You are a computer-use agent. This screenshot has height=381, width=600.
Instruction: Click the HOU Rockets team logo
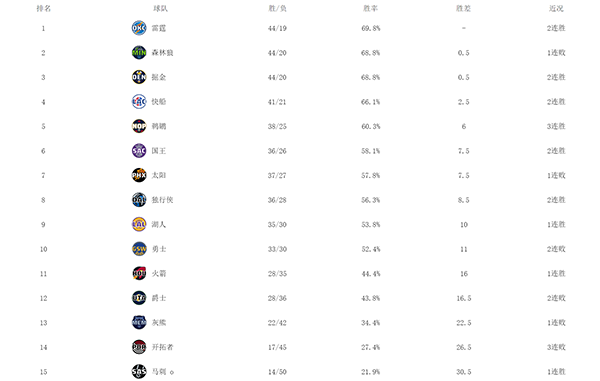pos(139,274)
